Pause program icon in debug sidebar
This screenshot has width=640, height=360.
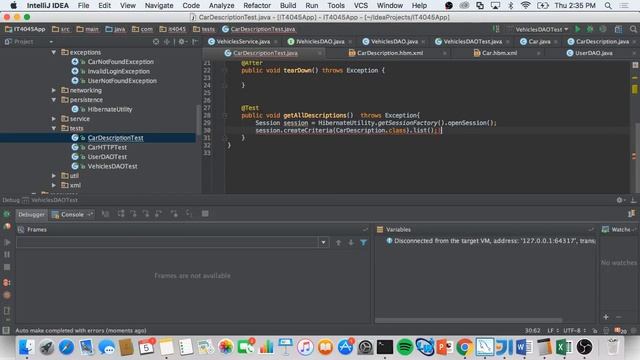tap(7, 254)
